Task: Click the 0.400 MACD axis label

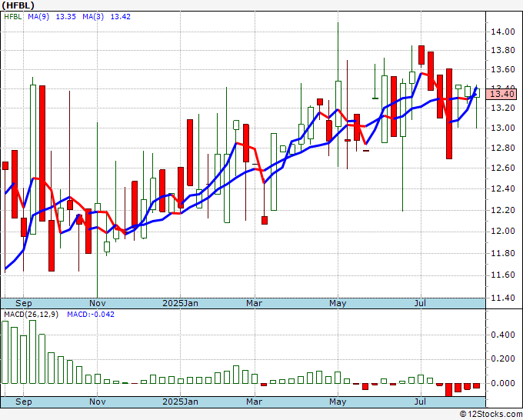Action: 503,335
